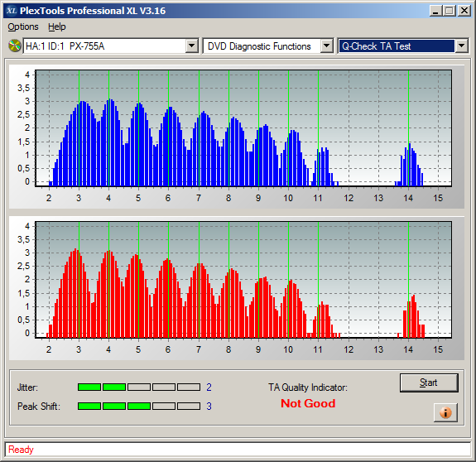Open the Help menu
The width and height of the screenshot is (476, 462).
click(57, 26)
